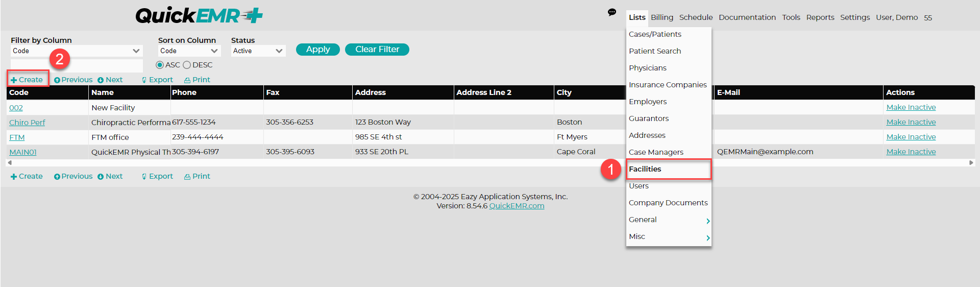Open the chat message bubble icon
Viewport: 980px width, 287px height.
[611, 12]
